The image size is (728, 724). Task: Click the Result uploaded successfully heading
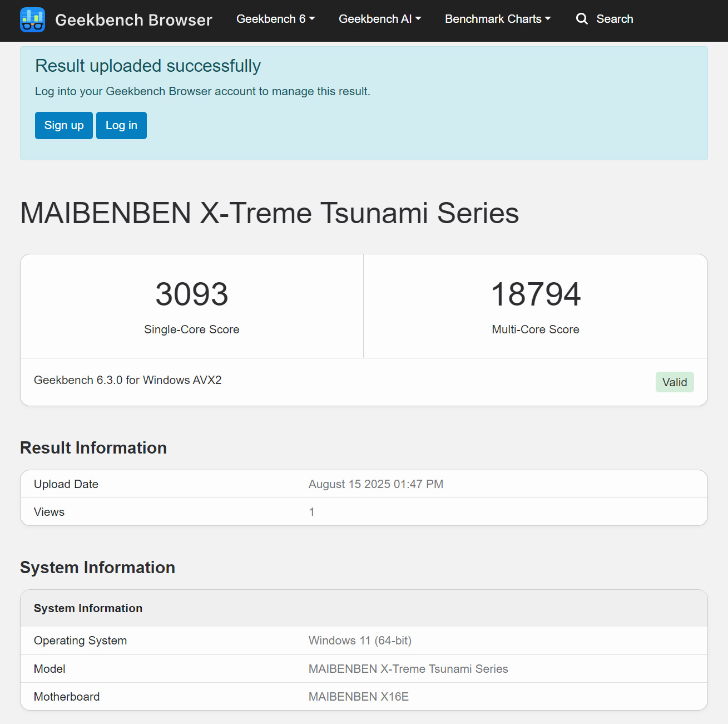(x=148, y=66)
